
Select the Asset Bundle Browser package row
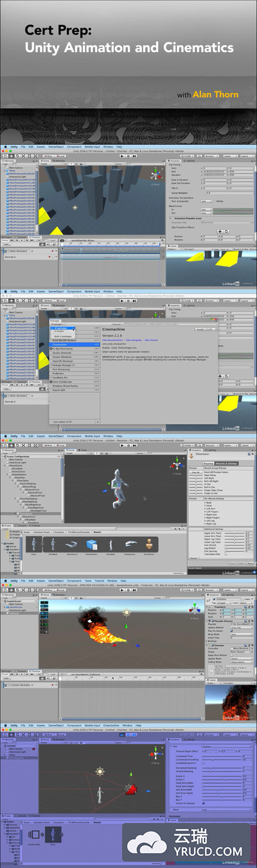pos(75,340)
